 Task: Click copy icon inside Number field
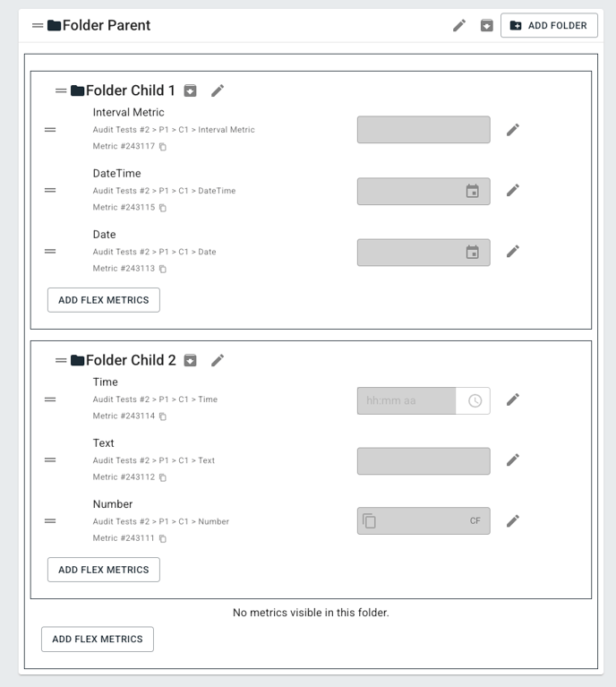click(370, 521)
